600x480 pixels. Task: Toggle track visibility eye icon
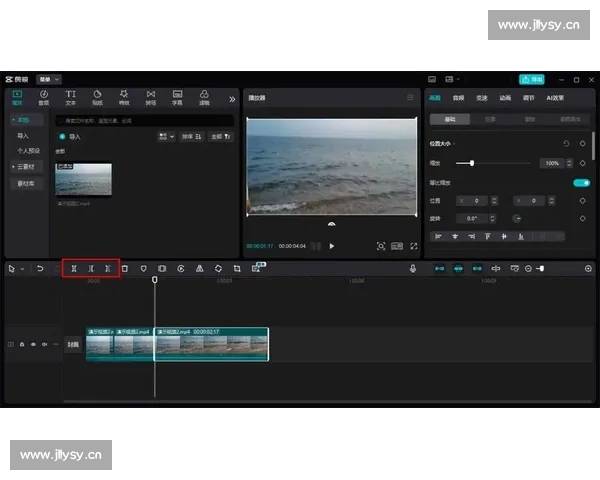tap(32, 344)
